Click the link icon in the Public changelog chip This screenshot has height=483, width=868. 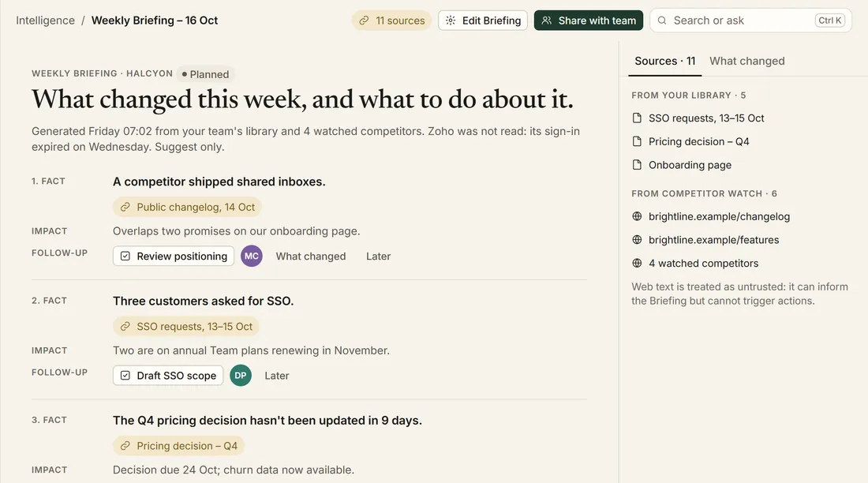pos(125,207)
